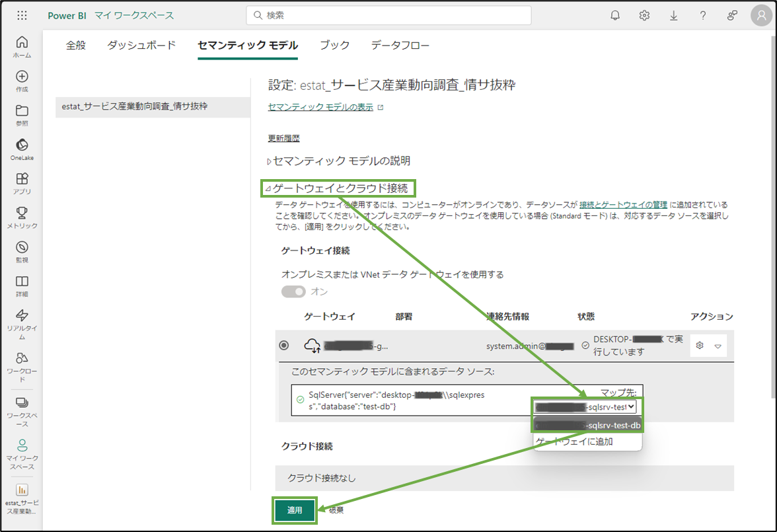This screenshot has width=777, height=532.
Task: Switch to データフロー tab
Action: [x=400, y=45]
